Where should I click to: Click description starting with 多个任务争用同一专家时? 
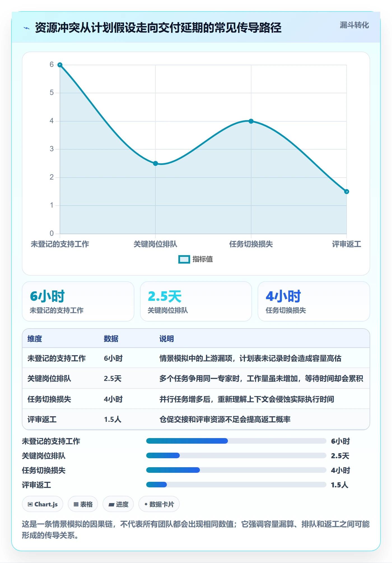[261, 378]
